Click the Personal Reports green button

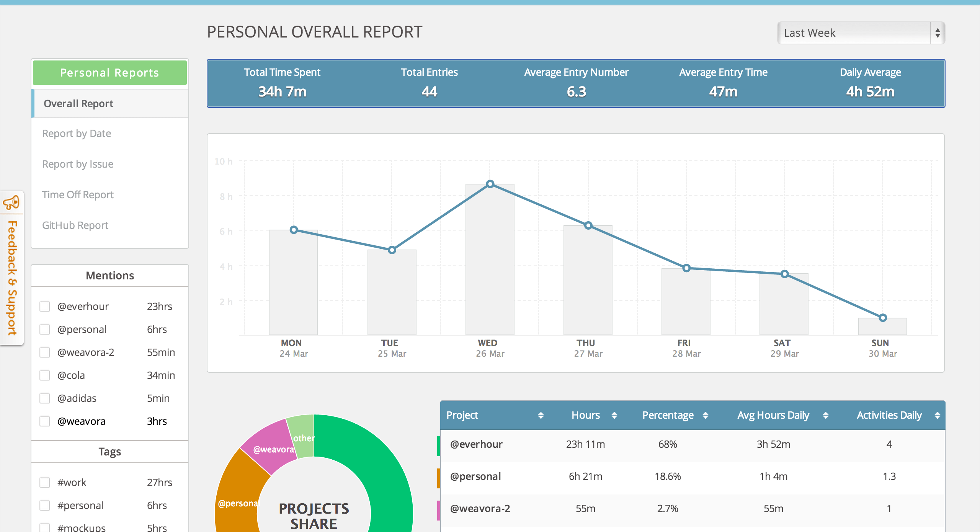110,73
